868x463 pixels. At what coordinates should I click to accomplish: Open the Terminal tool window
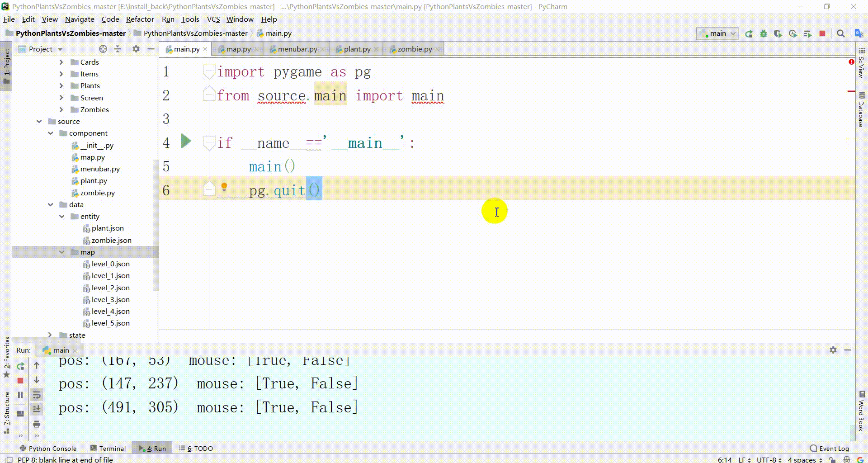[108, 448]
